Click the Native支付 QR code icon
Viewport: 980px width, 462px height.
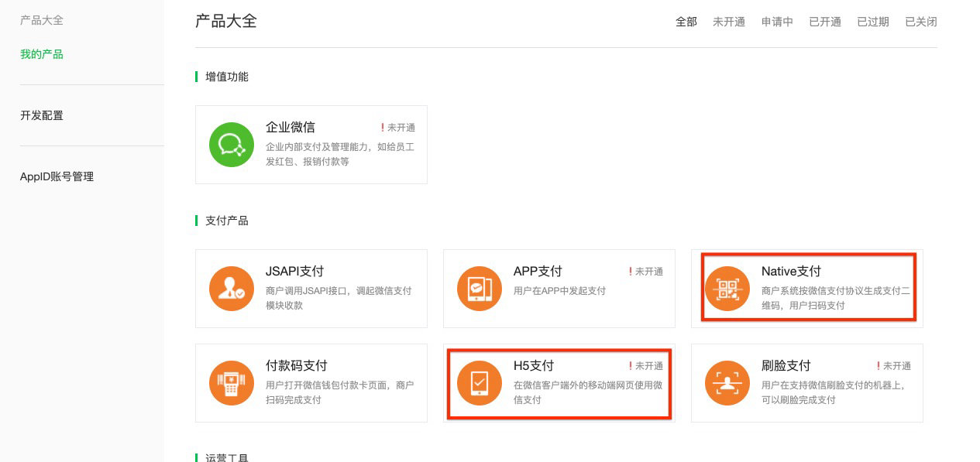(x=727, y=289)
